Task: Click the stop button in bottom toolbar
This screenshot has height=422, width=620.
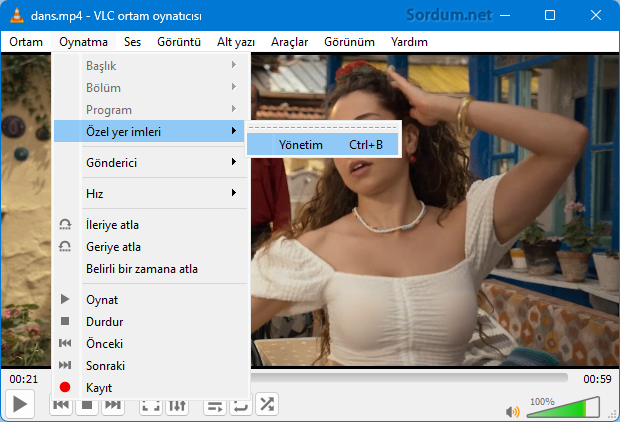Action: click(x=87, y=407)
